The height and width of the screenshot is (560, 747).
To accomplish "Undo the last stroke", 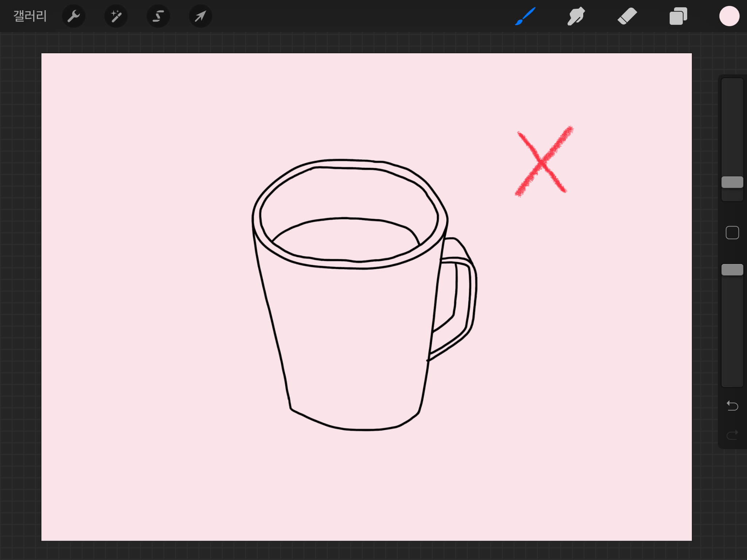I will click(x=732, y=405).
